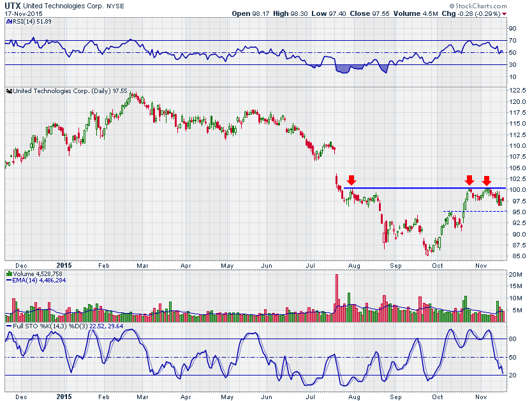This screenshot has height=401, width=532.
Task: Click the 95.0 price axis label
Action: pyautogui.click(x=519, y=212)
